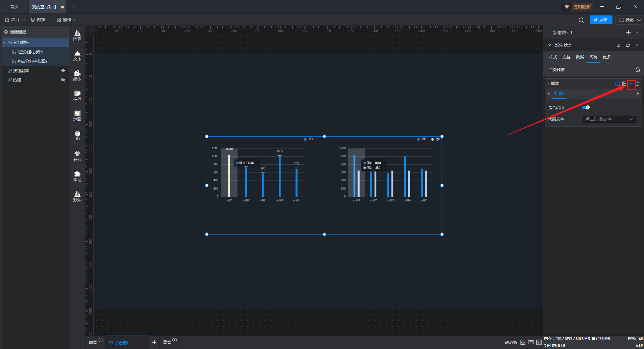The width and height of the screenshot is (644, 349).
Task: Open the 图表 chart component category
Action: 77,35
